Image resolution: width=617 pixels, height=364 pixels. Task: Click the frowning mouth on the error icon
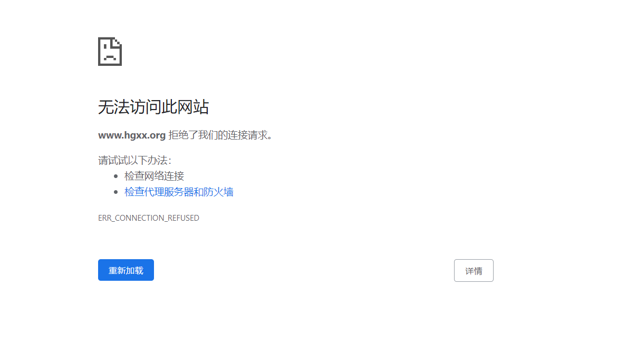tap(109, 56)
